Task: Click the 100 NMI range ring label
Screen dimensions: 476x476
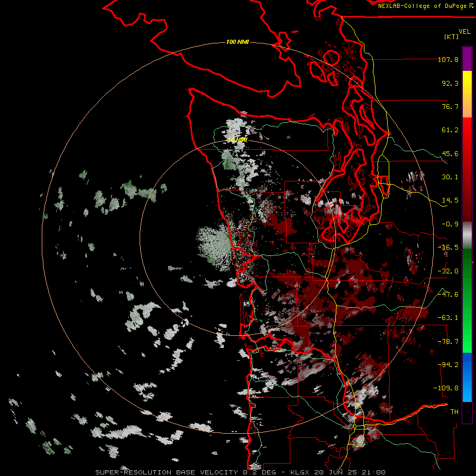Action: pyautogui.click(x=237, y=42)
